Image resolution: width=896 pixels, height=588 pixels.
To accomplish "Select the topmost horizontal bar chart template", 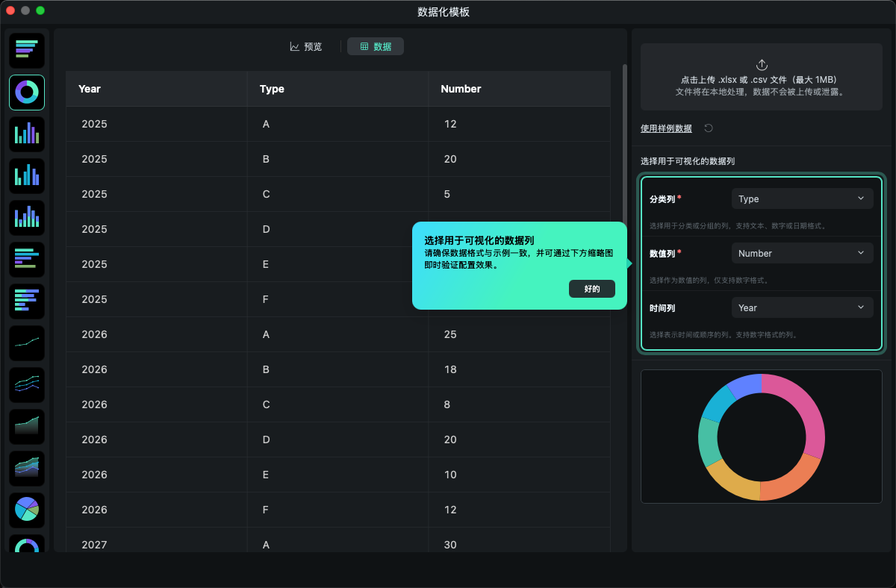I will (x=27, y=50).
